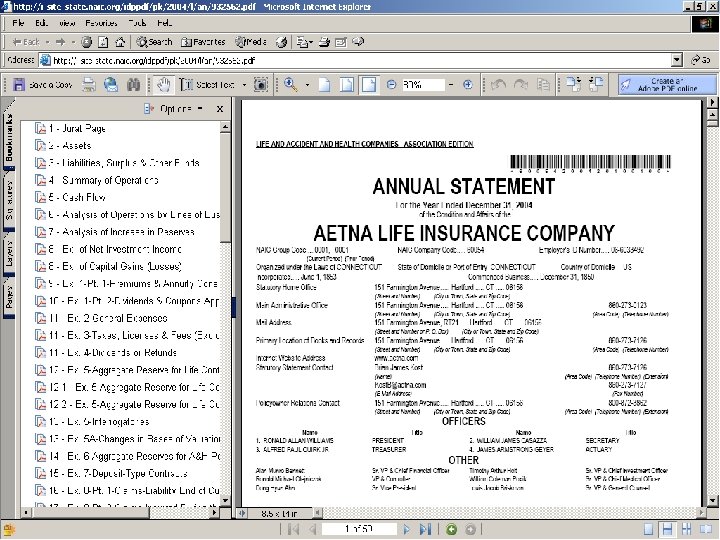720x540 pixels.
Task: Click the Stop loading icon
Action: (86, 42)
